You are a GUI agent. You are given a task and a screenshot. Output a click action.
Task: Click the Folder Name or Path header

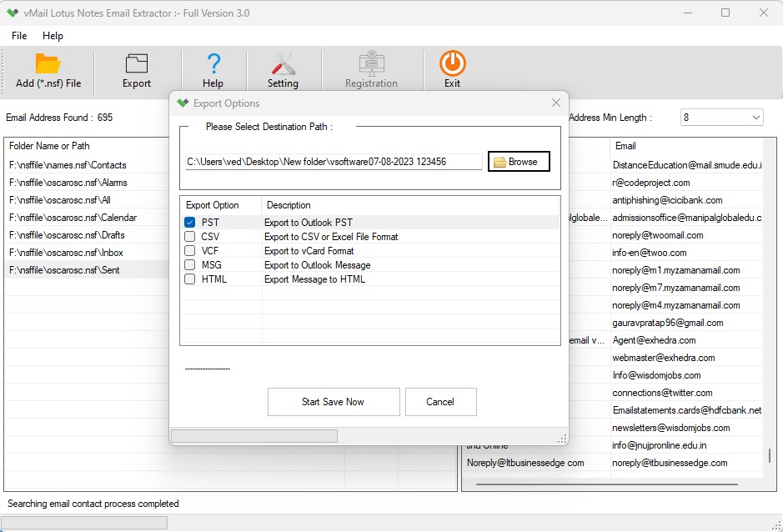pos(49,146)
